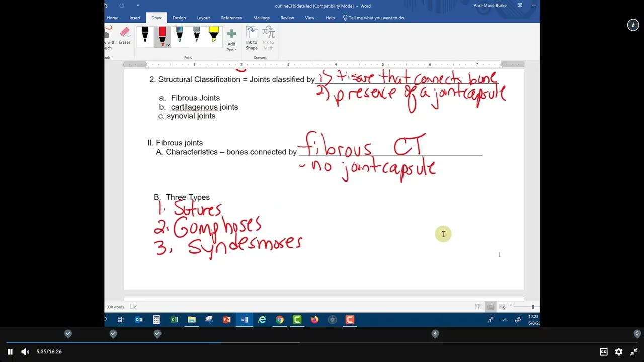The image size is (644, 362).
Task: Open Calculator from the taskbar
Action: click(156, 320)
